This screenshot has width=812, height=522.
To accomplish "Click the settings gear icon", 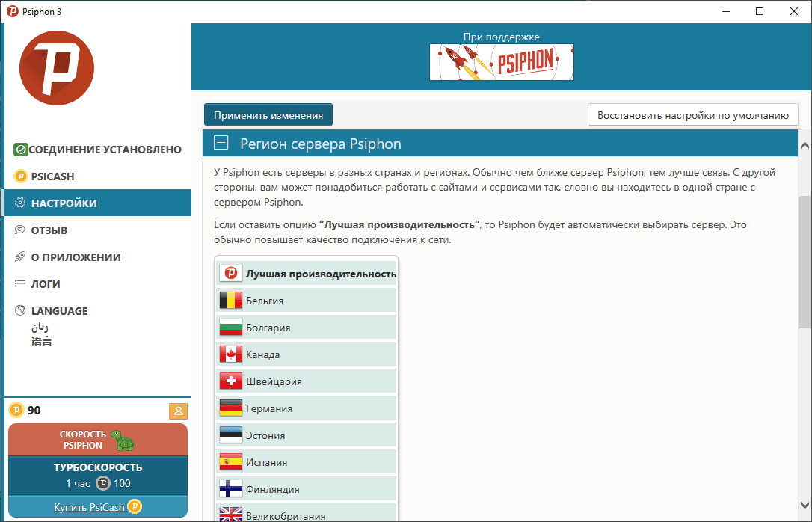I will pyautogui.click(x=20, y=203).
